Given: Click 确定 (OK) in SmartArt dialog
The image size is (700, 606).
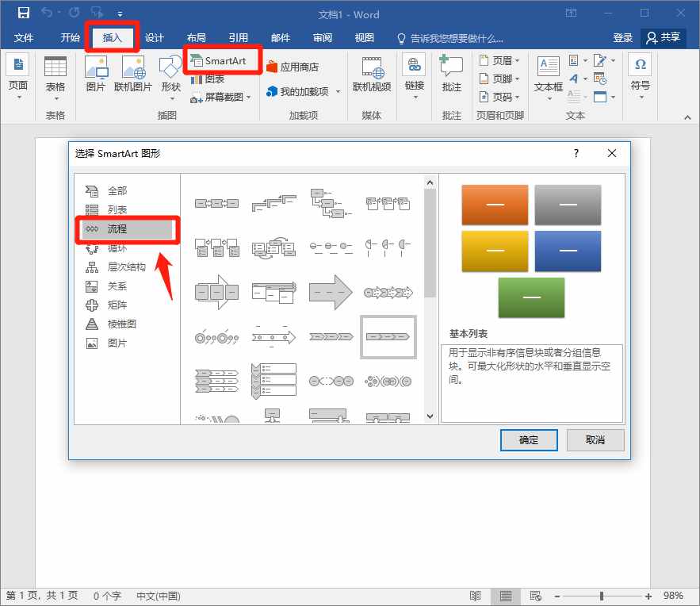Looking at the screenshot, I should [529, 440].
